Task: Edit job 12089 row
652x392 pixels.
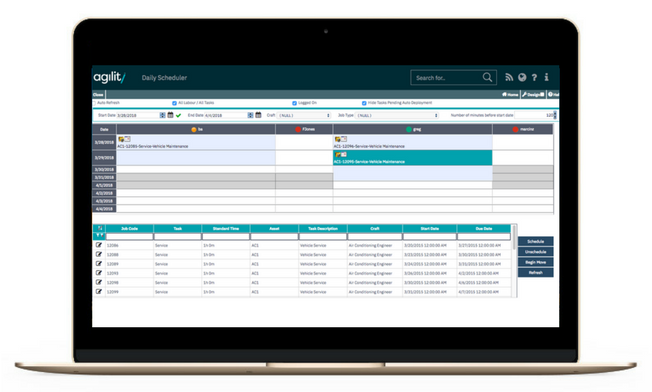Action: click(x=99, y=264)
